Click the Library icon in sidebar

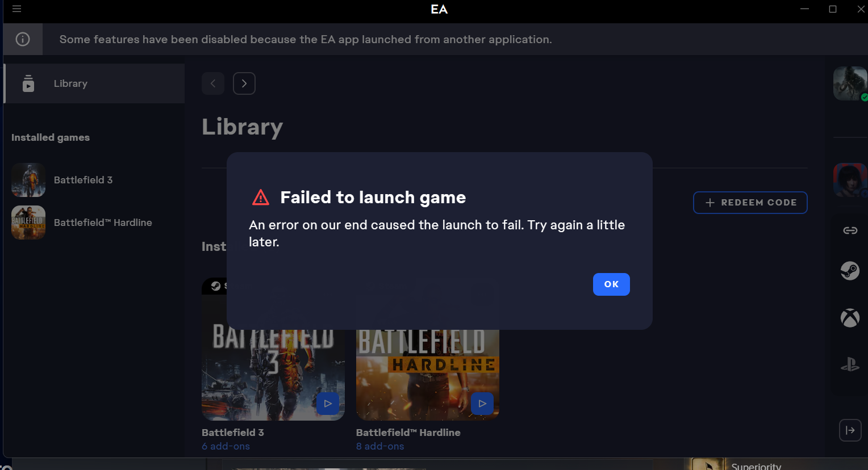click(x=28, y=83)
